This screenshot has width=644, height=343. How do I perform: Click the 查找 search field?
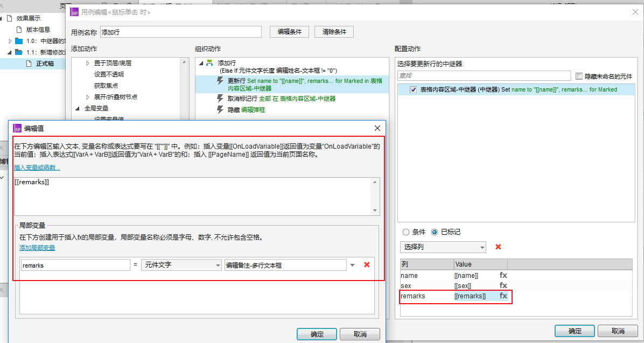(484, 76)
